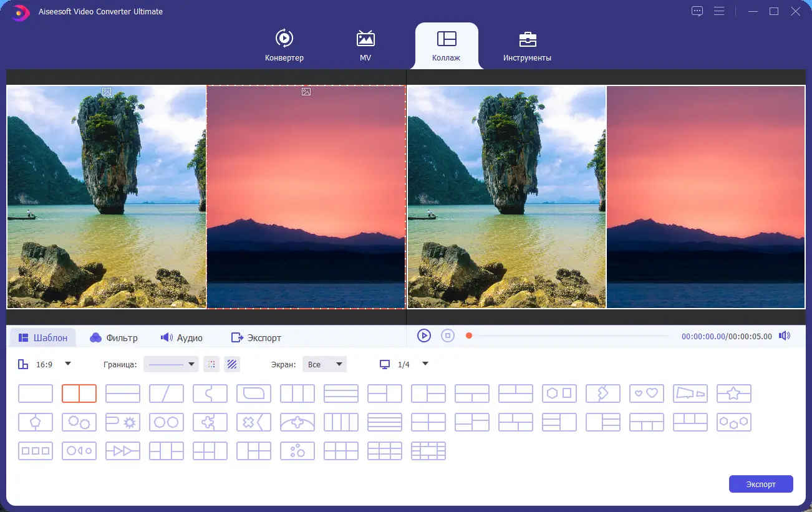Choose the three bubbles template
Screen dimensions: 812x512
(x=297, y=451)
